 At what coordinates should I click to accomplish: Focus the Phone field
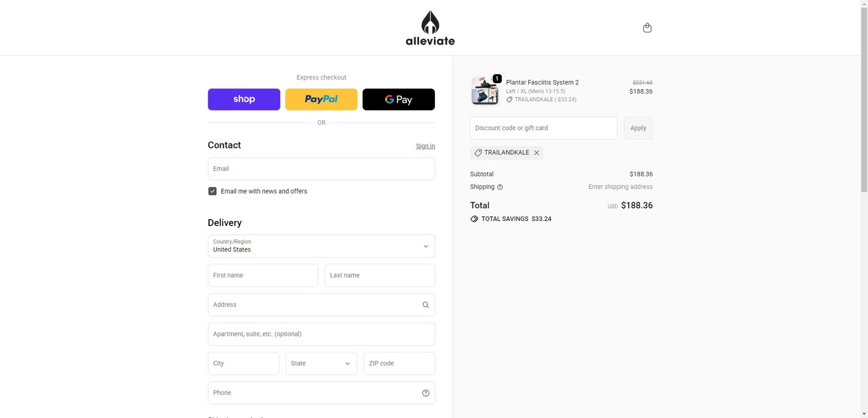pyautogui.click(x=321, y=393)
